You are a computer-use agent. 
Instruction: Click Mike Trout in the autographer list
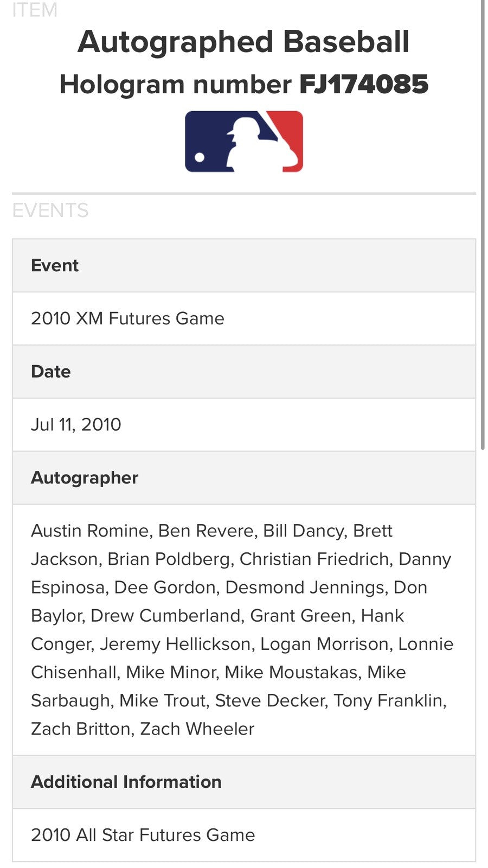pyautogui.click(x=163, y=700)
